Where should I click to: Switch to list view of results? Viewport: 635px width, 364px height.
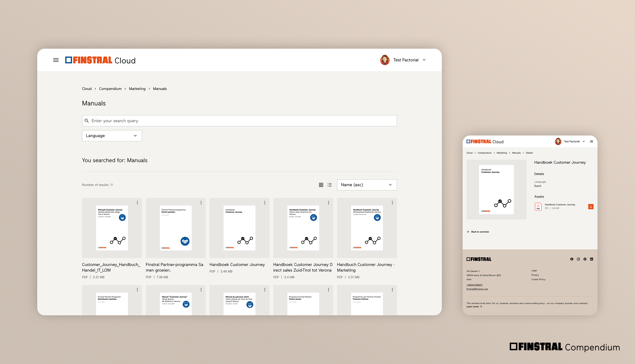[330, 185]
